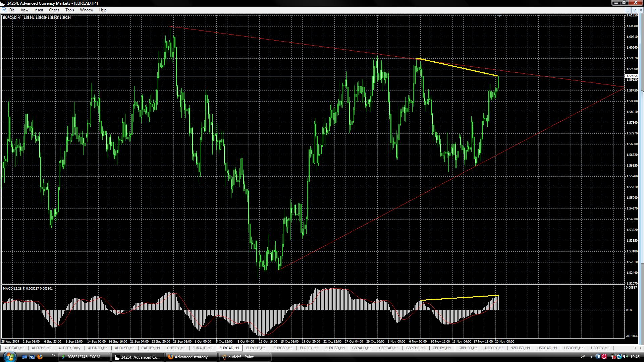The height and width of the screenshot is (362, 644).
Task: Switch to the AUDJPY,Daily chart tab
Action: (69, 348)
